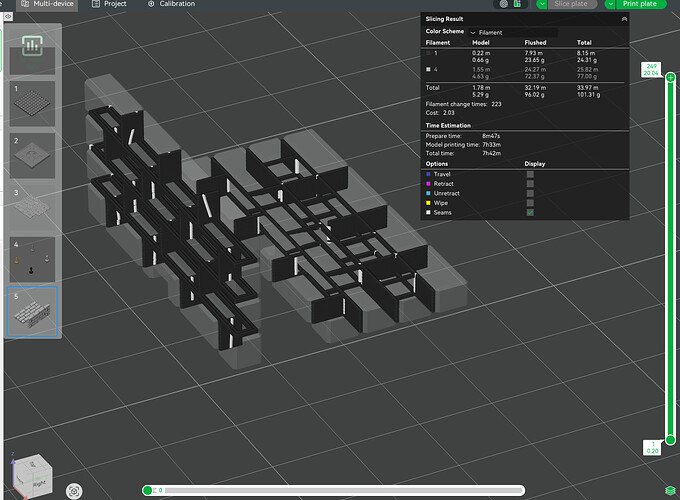Image resolution: width=680 pixels, height=500 pixels.
Task: Click the filament 4 color swatch
Action: pos(428,69)
